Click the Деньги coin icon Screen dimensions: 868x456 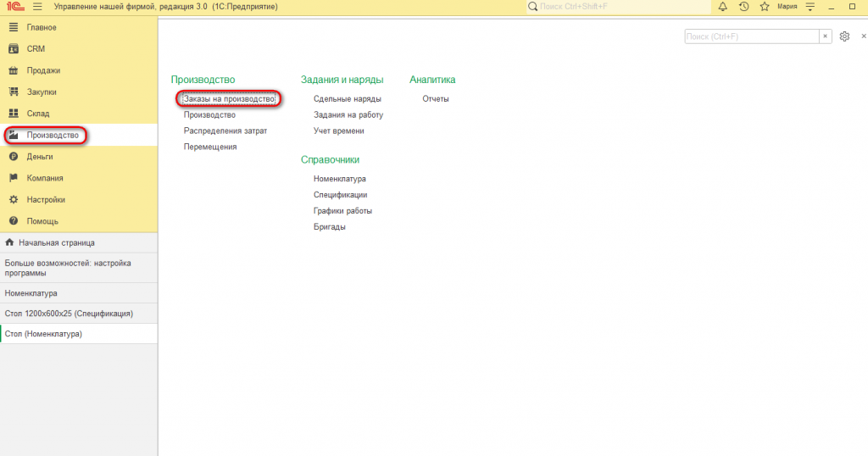tap(14, 157)
